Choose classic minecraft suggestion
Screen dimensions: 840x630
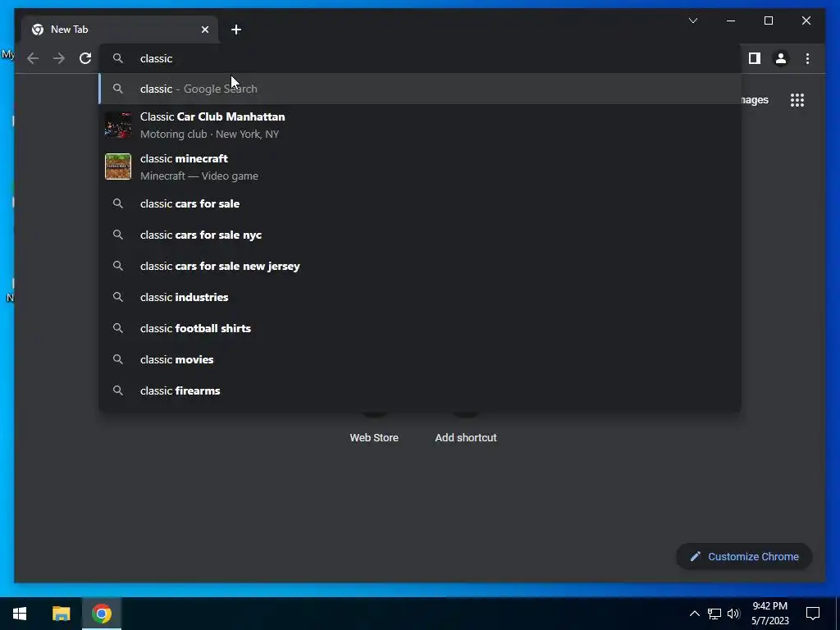tap(420, 167)
